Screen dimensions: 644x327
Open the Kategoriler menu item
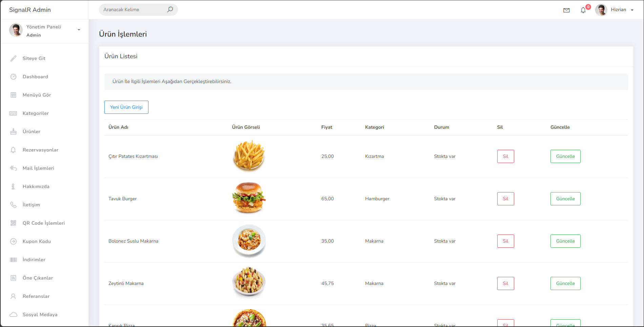tap(36, 113)
